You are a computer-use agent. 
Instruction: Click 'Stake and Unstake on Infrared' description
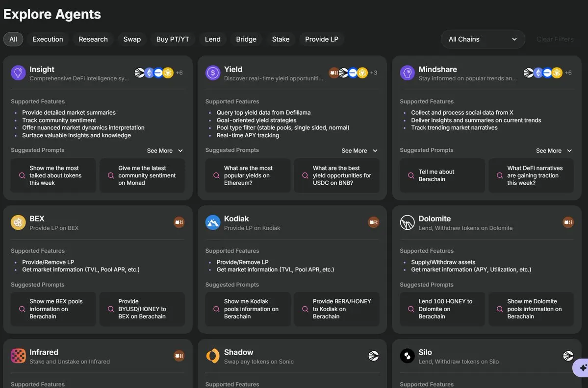click(x=70, y=362)
